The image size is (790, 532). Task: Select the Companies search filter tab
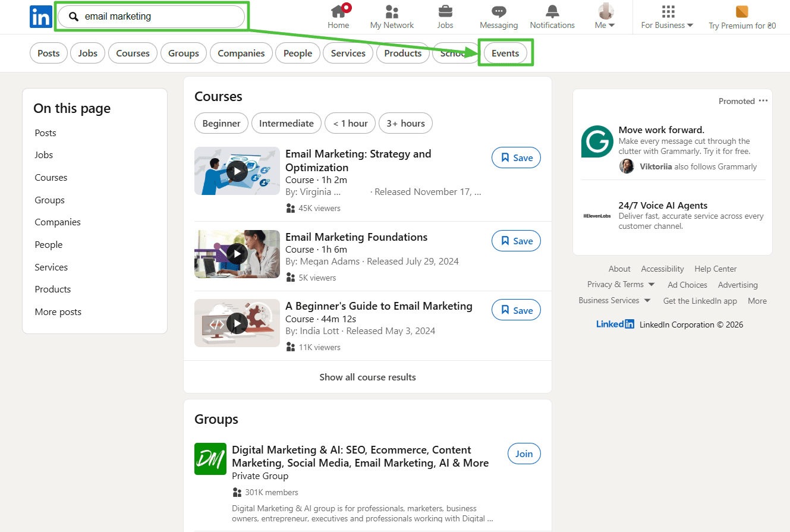pyautogui.click(x=241, y=53)
